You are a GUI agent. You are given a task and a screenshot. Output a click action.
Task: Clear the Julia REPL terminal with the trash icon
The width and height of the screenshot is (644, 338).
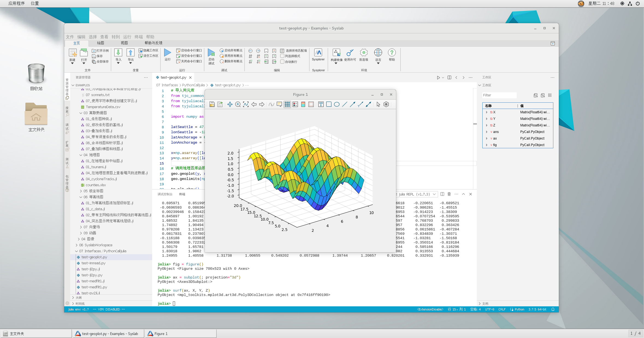point(449,194)
